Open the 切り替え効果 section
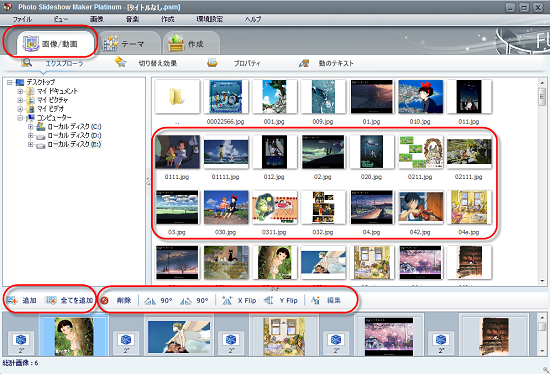Image resolution: width=550 pixels, height=374 pixels. click(157, 64)
